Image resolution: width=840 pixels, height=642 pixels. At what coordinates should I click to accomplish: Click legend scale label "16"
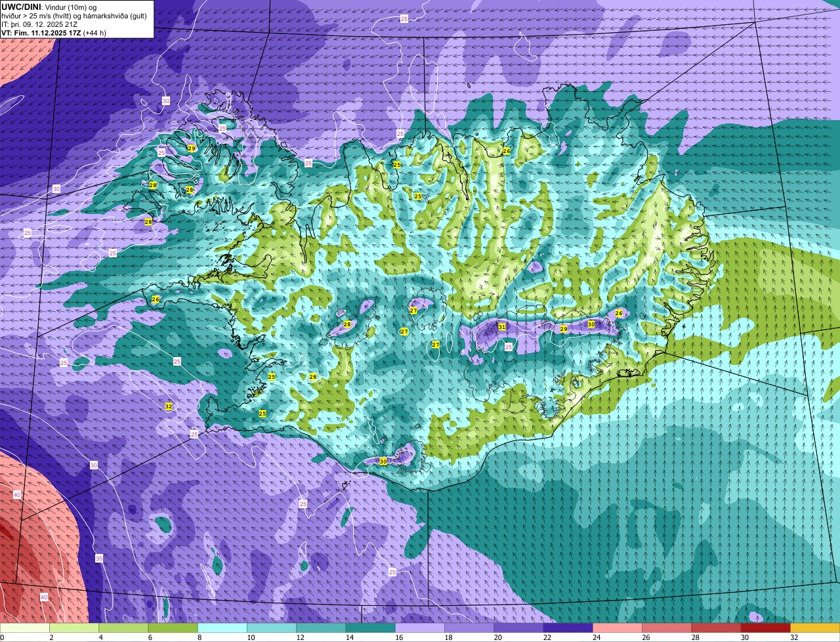click(x=399, y=637)
